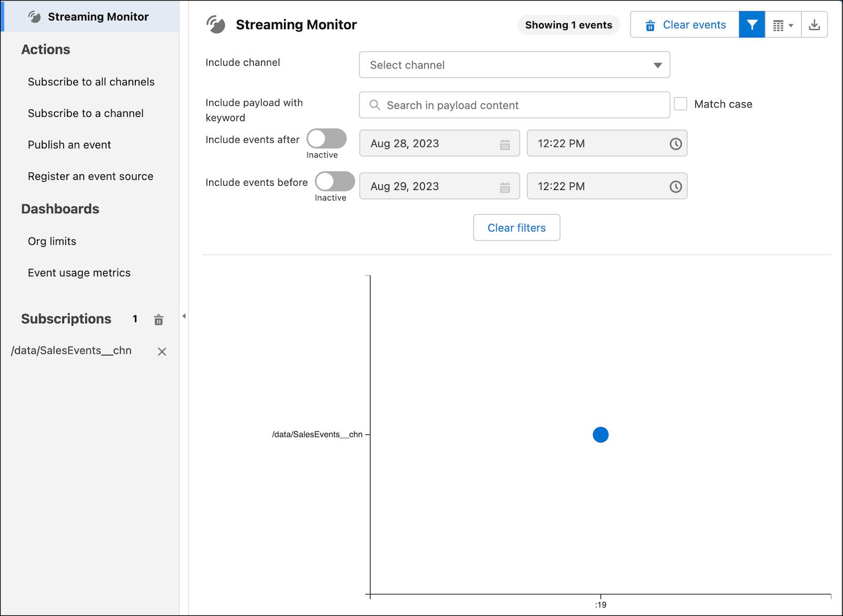Collapse the sidebar arrow handle
Image resolution: width=843 pixels, height=616 pixels.
coord(184,316)
